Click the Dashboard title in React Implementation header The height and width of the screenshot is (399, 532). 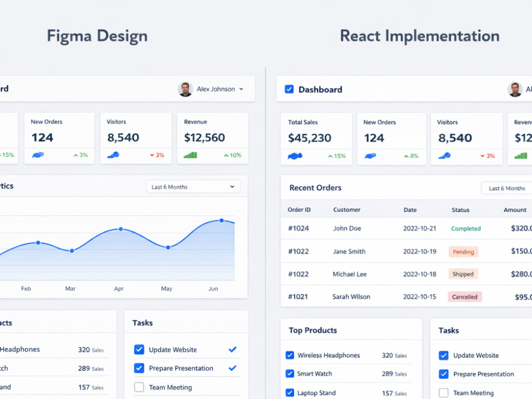pyautogui.click(x=320, y=89)
